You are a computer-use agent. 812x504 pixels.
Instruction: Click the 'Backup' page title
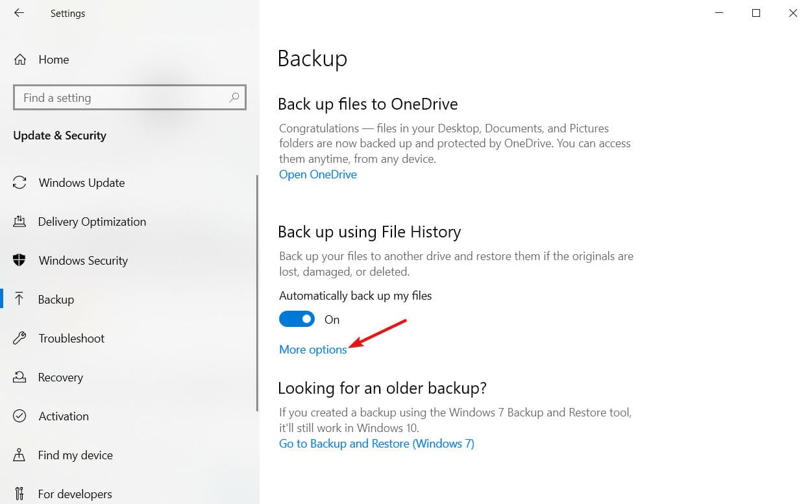(x=312, y=58)
